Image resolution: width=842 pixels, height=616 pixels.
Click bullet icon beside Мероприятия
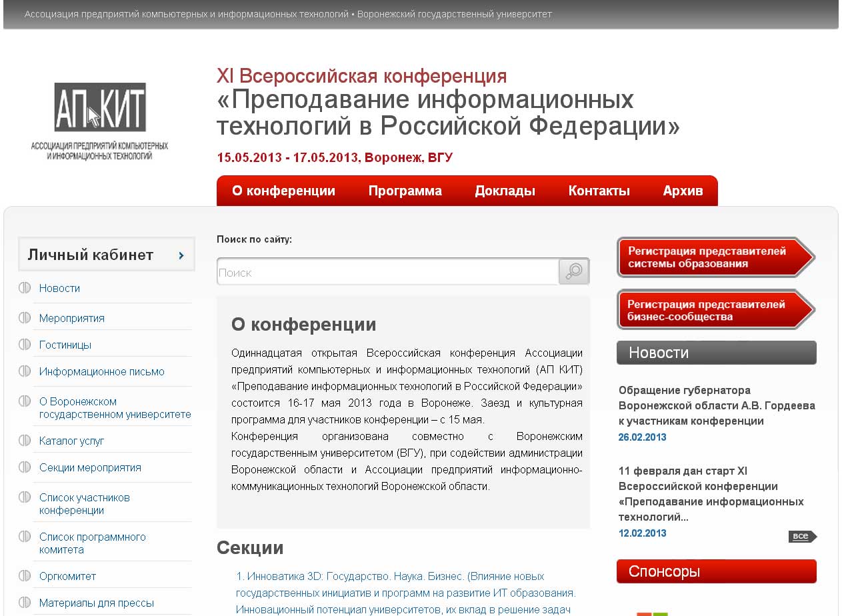[x=25, y=318]
